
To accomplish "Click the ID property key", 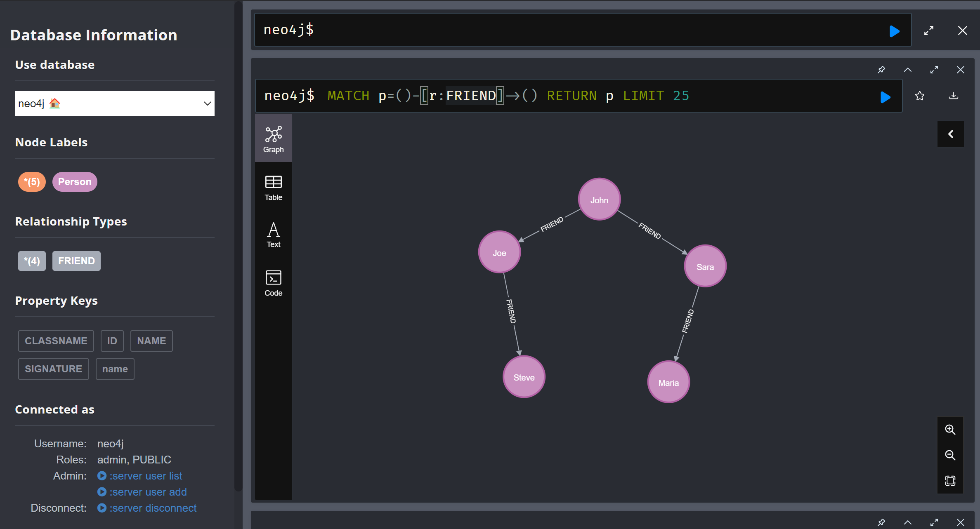I will click(x=112, y=341).
